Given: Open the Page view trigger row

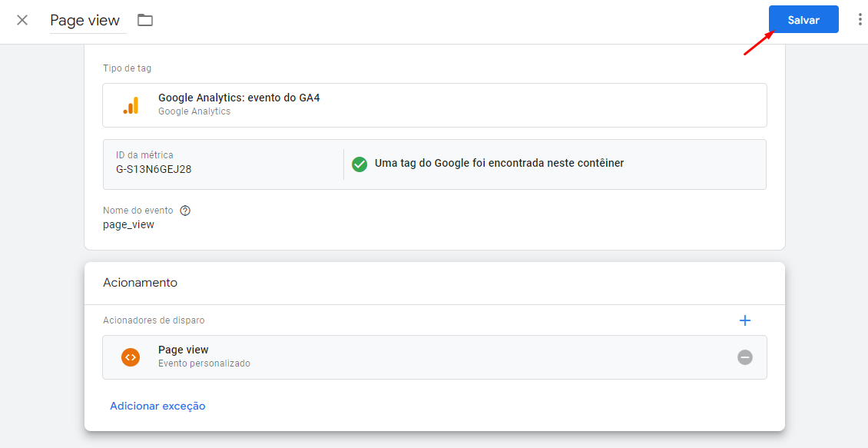Looking at the screenshot, I should (x=435, y=357).
